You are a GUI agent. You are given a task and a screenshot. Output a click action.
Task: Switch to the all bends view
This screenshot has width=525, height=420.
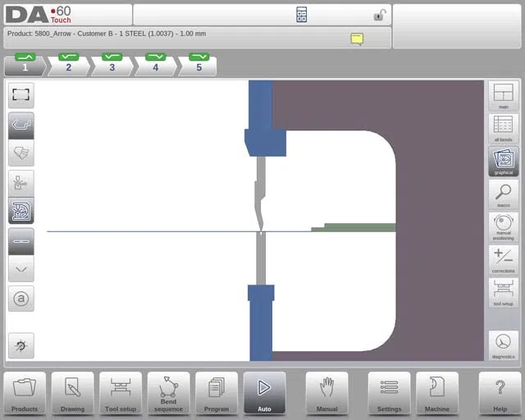[x=503, y=129]
